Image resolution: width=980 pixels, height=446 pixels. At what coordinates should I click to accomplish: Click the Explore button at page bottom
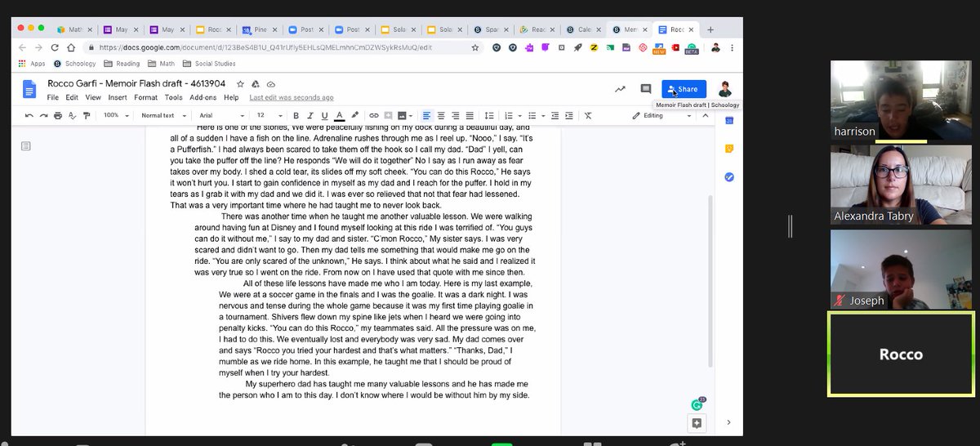[697, 423]
